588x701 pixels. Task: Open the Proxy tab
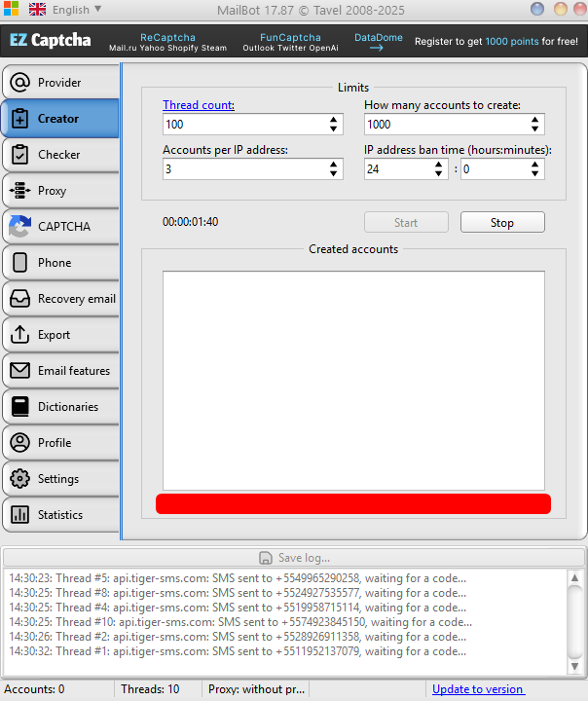(x=61, y=191)
